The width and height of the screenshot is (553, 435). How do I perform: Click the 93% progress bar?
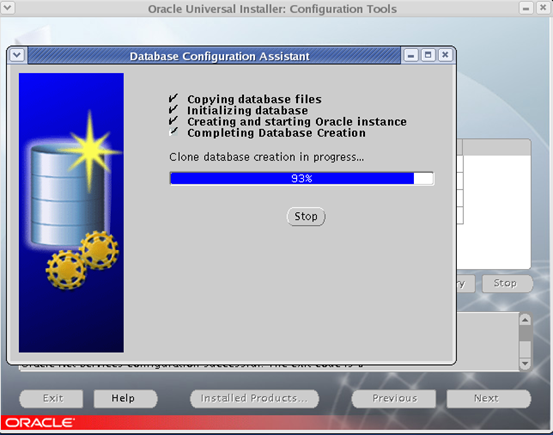coord(302,178)
